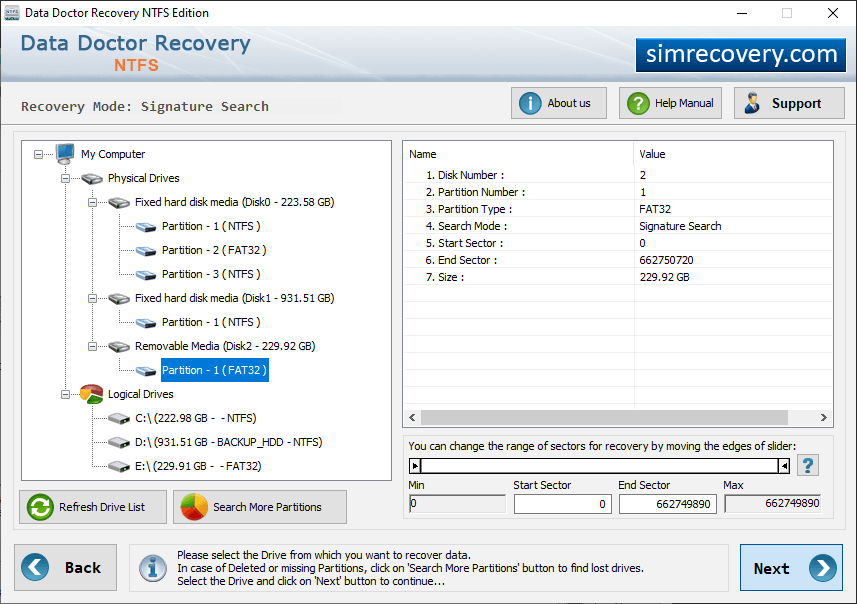Click the Disk1 hard disk icon
Viewport: 857px width, 604px height.
(x=119, y=299)
